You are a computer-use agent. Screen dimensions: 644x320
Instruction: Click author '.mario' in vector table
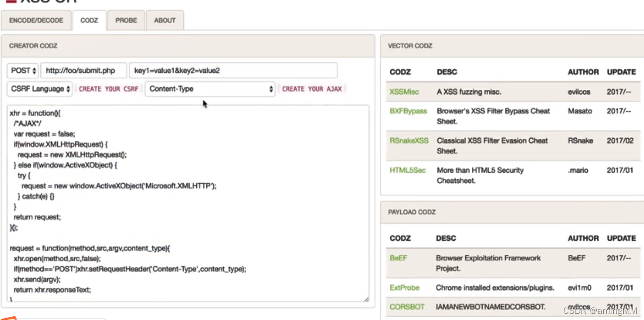pyautogui.click(x=578, y=170)
